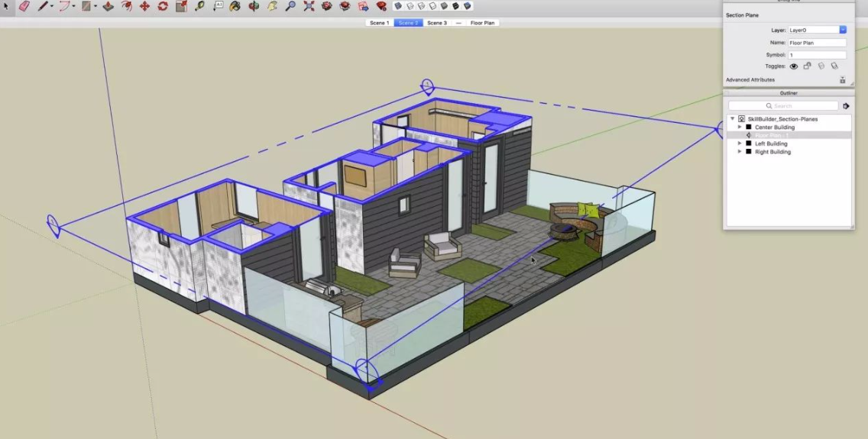The height and width of the screenshot is (439, 868).
Task: Open Outliner details menu arrow
Action: tap(846, 105)
